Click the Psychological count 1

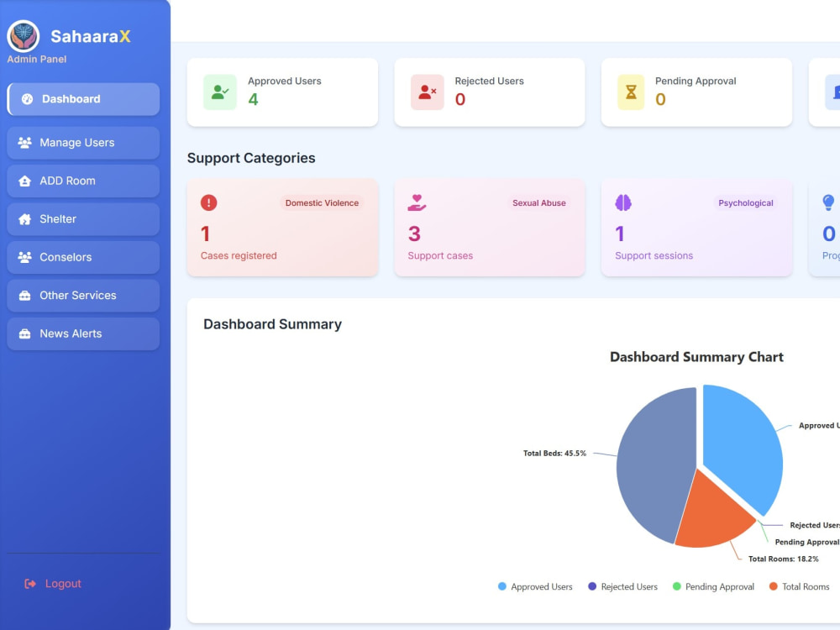pyautogui.click(x=620, y=234)
